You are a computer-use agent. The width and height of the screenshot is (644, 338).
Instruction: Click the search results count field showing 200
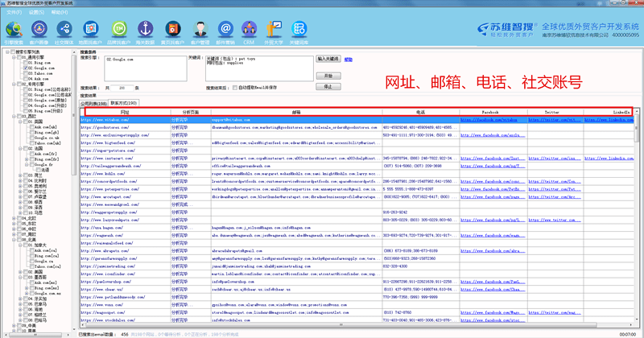click(x=122, y=88)
